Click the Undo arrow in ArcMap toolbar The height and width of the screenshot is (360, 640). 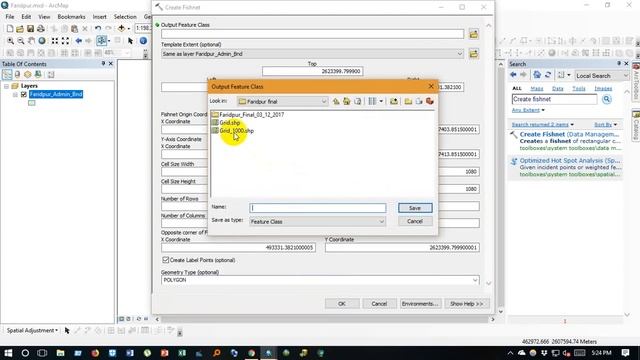pyautogui.click(x=98, y=29)
